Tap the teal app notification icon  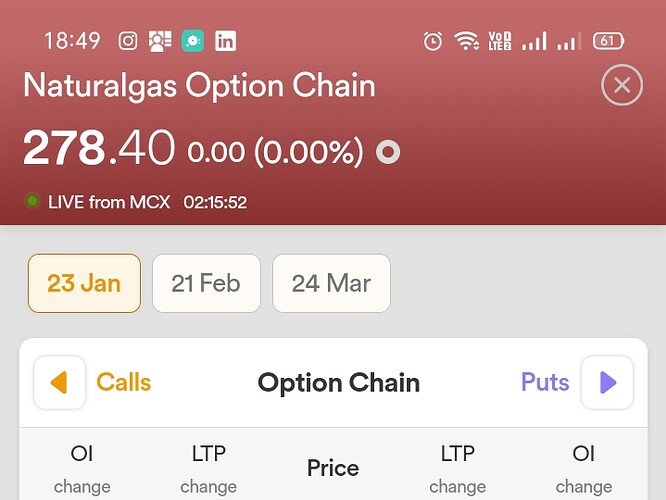193,41
